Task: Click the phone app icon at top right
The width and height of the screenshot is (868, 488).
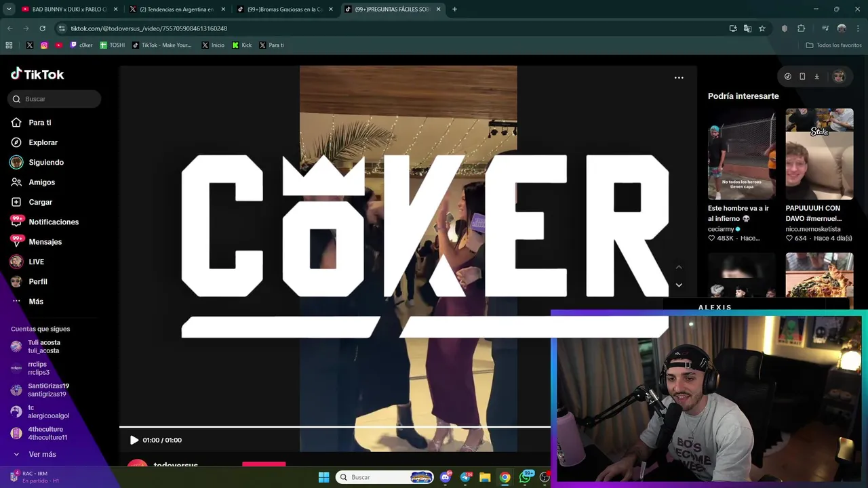Action: 802,77
